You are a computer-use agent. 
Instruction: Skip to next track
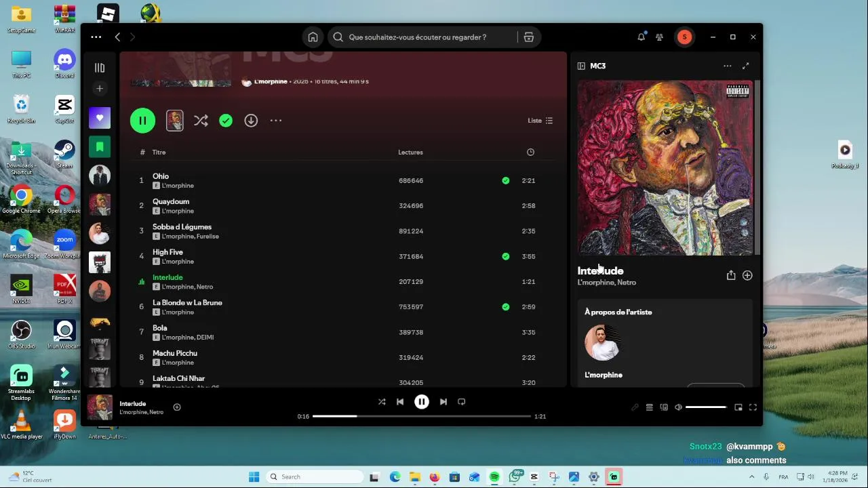click(443, 402)
